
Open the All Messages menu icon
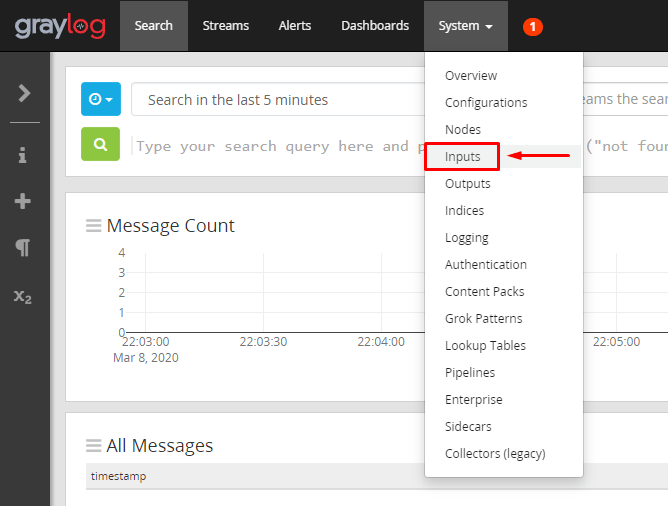[94, 446]
